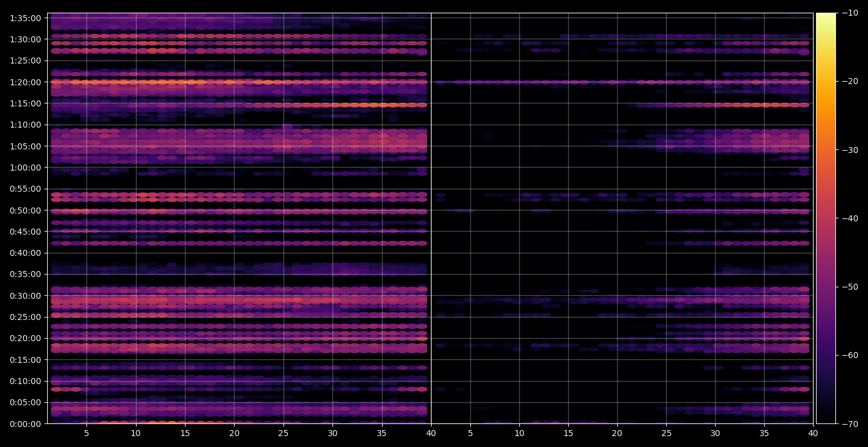Select the 0:15:00 y-axis tick label
This screenshot has height=447, width=868.
click(x=25, y=360)
